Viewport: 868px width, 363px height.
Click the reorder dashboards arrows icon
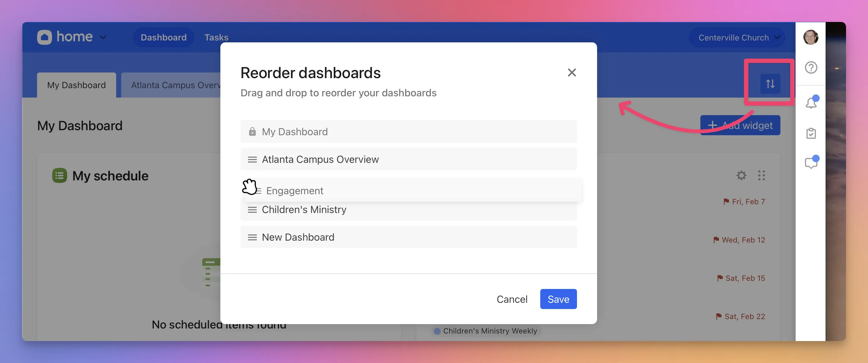point(770,83)
